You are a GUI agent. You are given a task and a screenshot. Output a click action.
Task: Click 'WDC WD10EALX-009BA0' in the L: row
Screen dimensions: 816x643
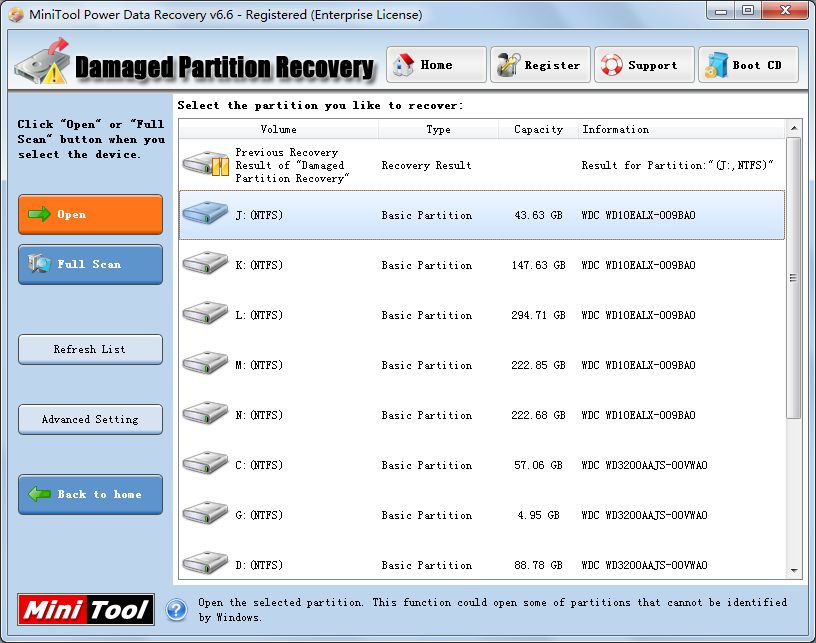click(x=638, y=315)
